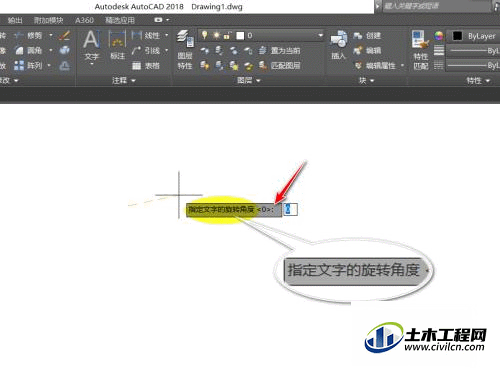Open the 文字 text tool dropdown arrow
500x375 pixels.
click(92, 64)
